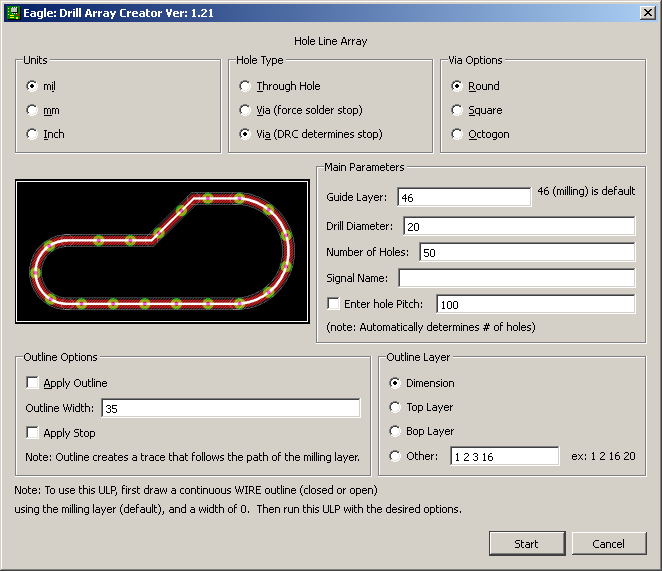Image resolution: width=662 pixels, height=571 pixels.
Task: Enable the Apply Stop checkbox
Action: pyautogui.click(x=33, y=432)
